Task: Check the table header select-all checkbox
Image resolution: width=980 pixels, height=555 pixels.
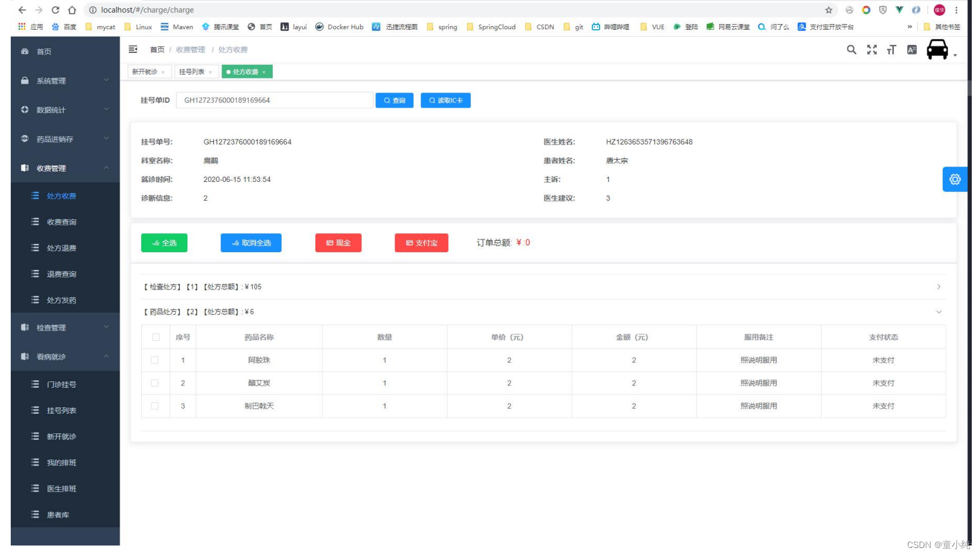Action: tap(156, 337)
